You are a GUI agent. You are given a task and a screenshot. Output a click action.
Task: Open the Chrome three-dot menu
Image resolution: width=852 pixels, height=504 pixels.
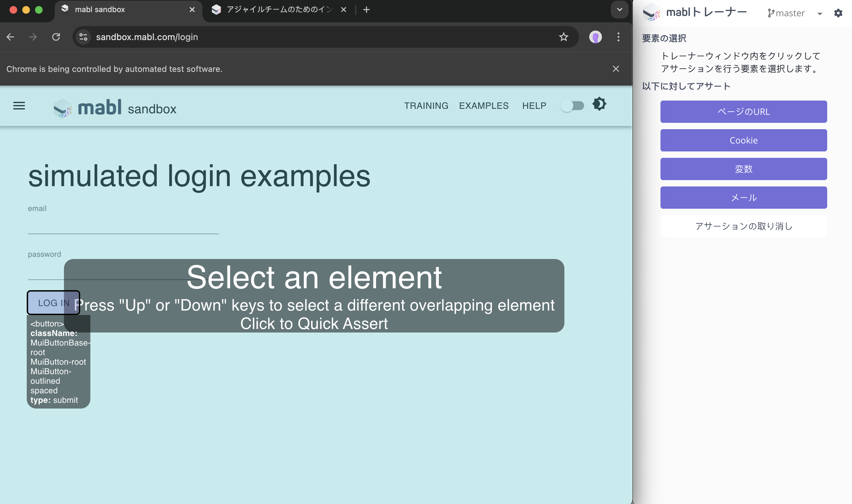[x=618, y=37]
